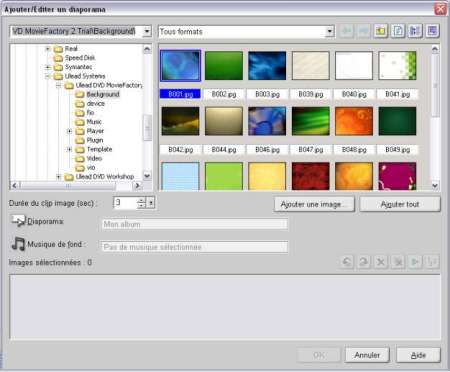Screen dimensions: 450x372
Task: Click the rotate left icon above the image strip
Action: click(x=347, y=262)
